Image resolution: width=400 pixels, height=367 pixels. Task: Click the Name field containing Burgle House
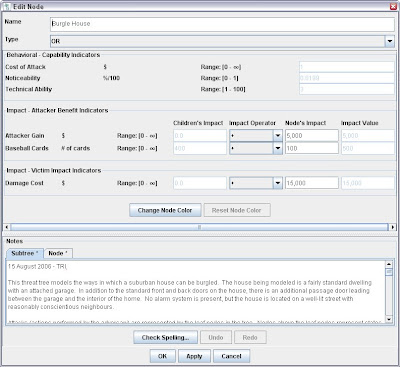(222, 24)
